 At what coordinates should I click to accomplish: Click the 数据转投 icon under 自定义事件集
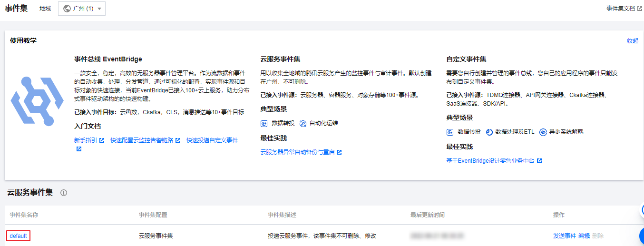450,132
